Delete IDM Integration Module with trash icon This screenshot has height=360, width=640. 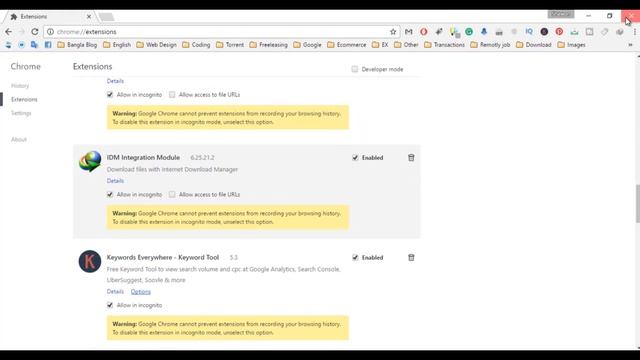411,158
